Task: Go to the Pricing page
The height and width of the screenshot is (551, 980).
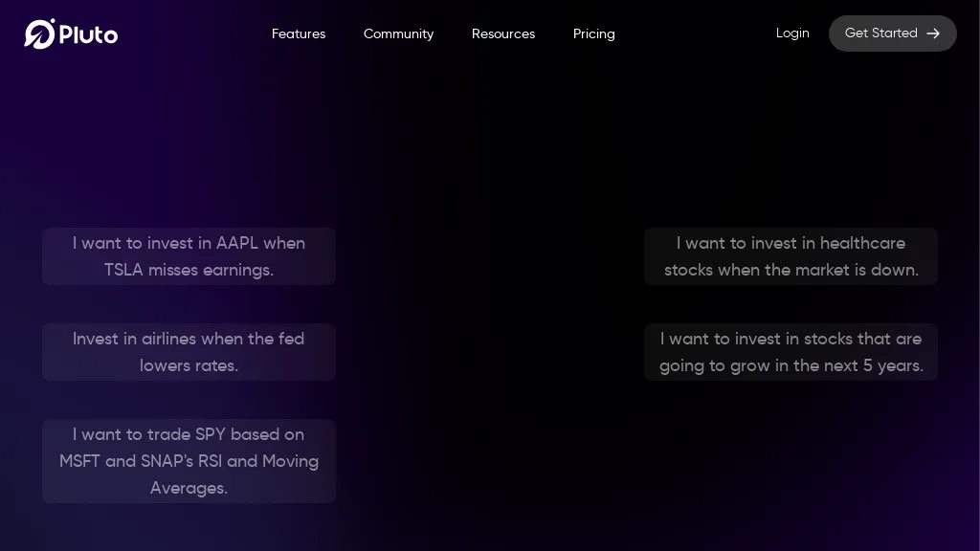Action: tap(593, 33)
